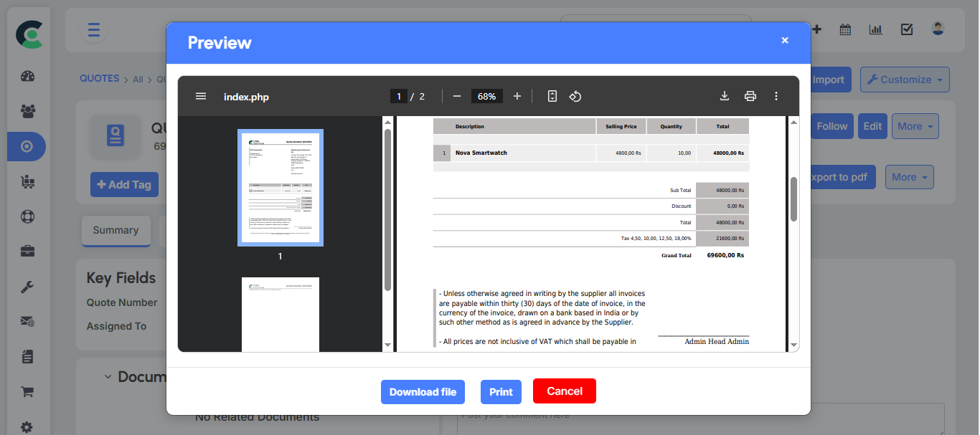Select the wrench tools icon in the sidebar

pyautogui.click(x=27, y=287)
